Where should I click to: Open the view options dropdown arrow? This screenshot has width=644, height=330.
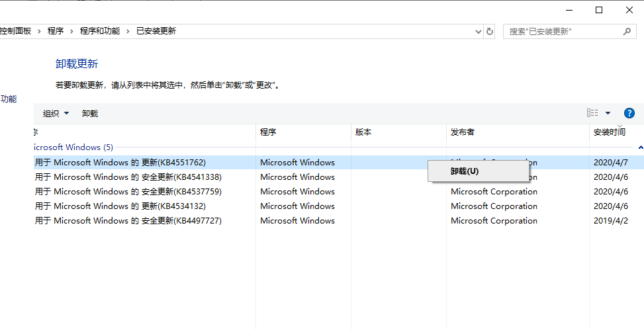608,113
